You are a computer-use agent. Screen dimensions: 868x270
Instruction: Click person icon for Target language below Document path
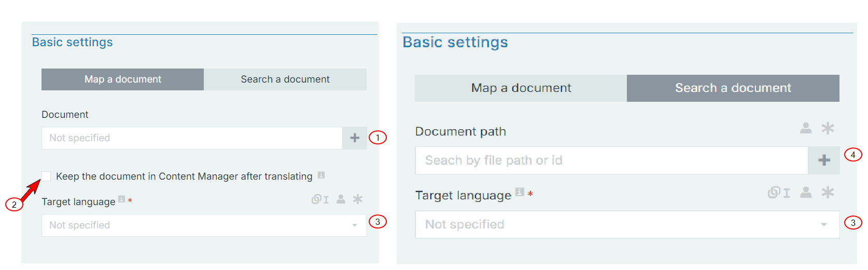(x=806, y=193)
